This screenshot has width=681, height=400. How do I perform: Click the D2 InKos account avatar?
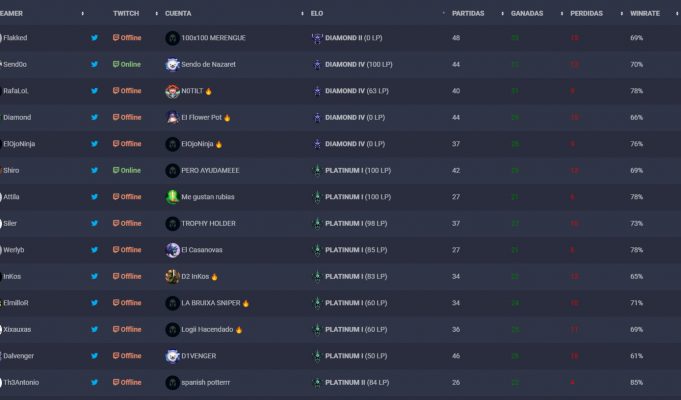pyautogui.click(x=172, y=276)
